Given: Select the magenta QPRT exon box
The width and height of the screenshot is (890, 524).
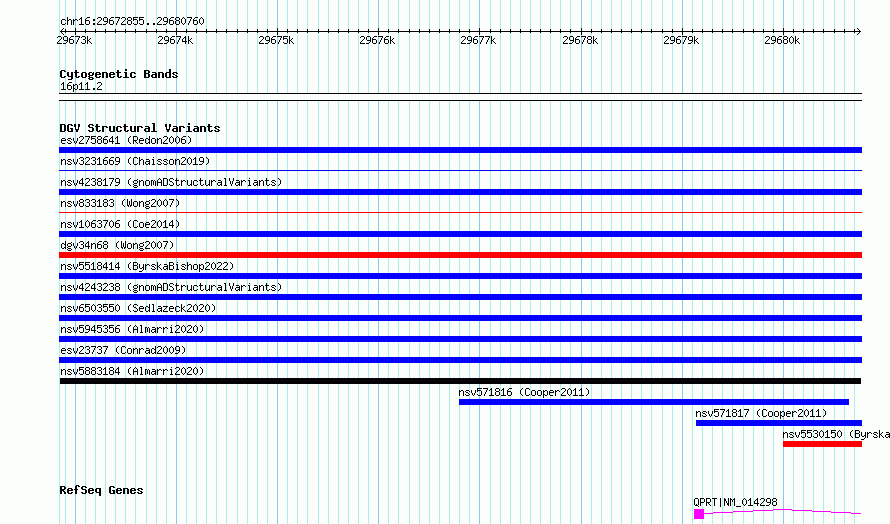Looking at the screenshot, I should (x=699, y=514).
